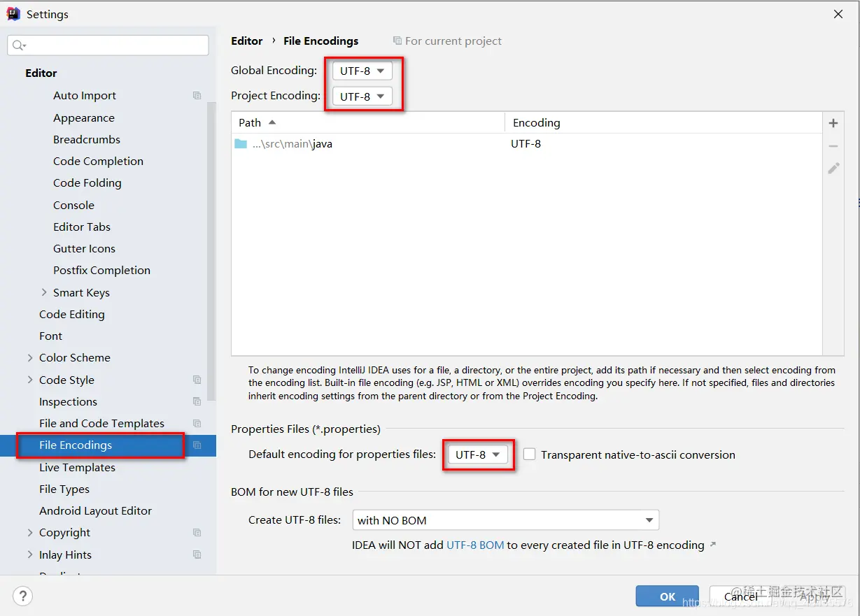860x616 pixels.
Task: Click the Encoding column header
Action: coord(663,122)
